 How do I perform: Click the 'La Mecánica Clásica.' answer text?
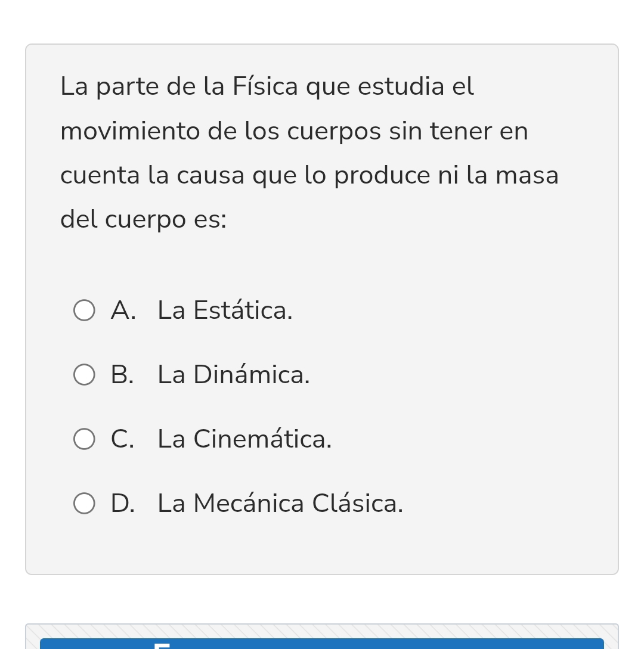tap(280, 504)
